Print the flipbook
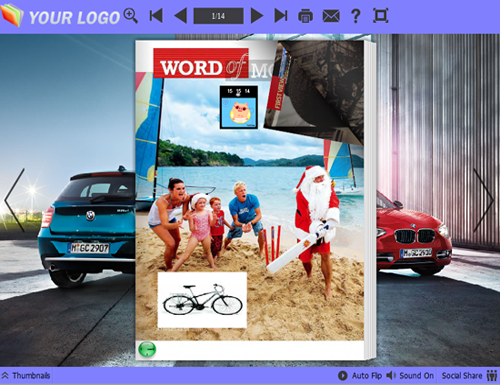The width and height of the screenshot is (500, 385). coord(305,16)
